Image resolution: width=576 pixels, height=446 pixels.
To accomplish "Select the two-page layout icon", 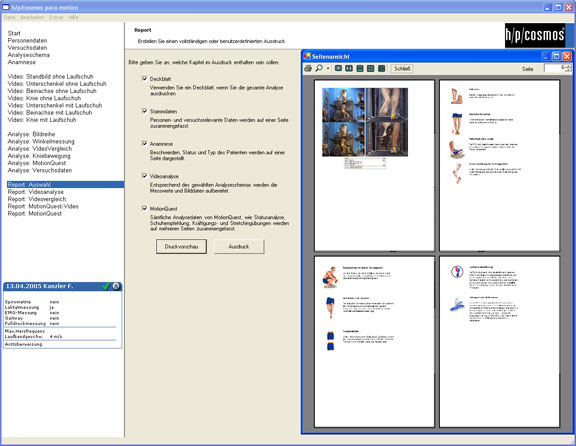I will (x=349, y=68).
